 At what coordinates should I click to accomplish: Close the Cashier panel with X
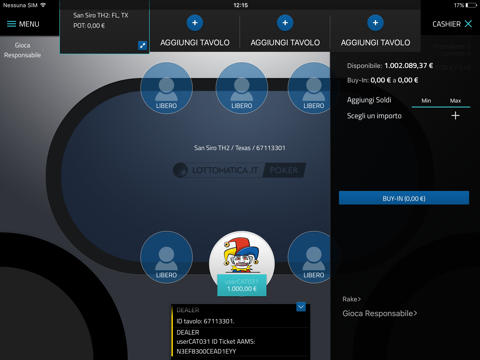click(468, 24)
